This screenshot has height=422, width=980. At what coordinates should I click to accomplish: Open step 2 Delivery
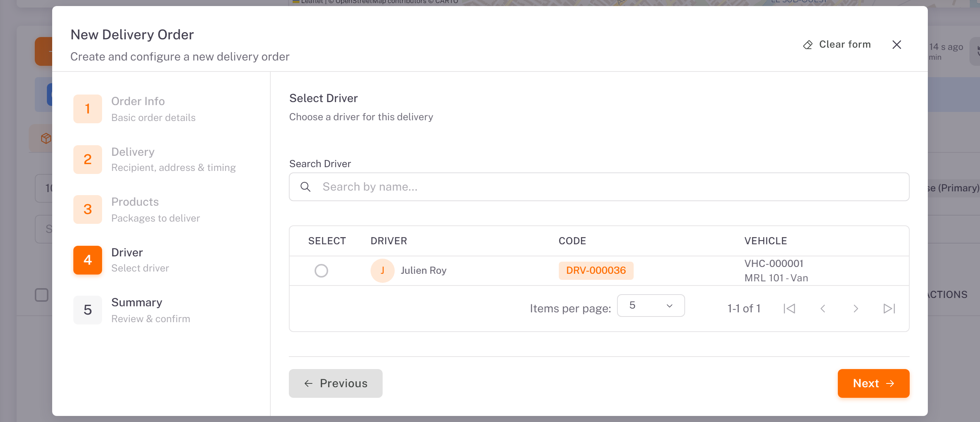[x=154, y=160]
